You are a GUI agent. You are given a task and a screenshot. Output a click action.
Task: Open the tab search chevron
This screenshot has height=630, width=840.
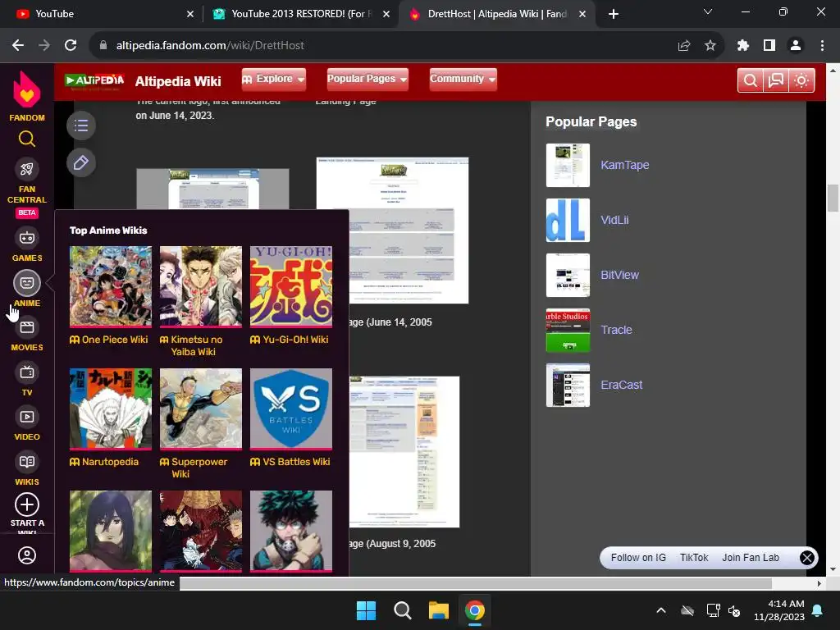[708, 11]
